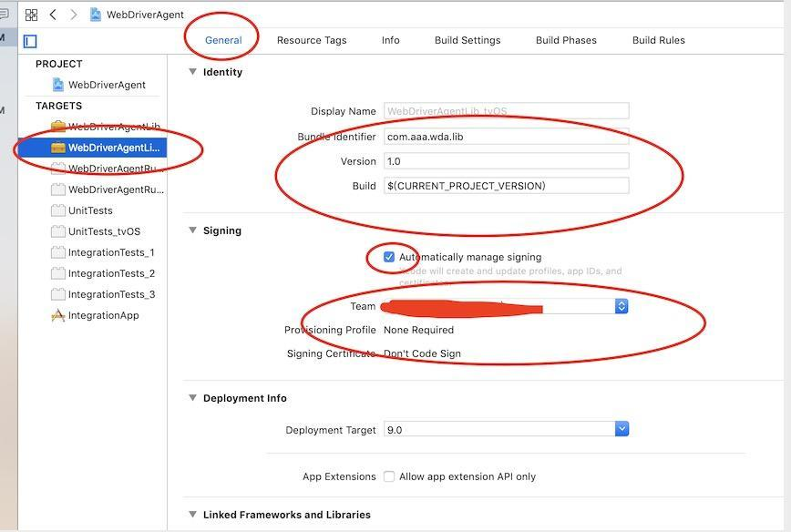Click the UnitTests target icon

click(x=58, y=210)
